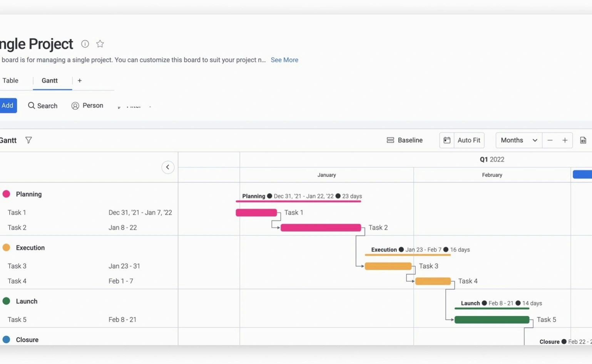Toggle the Baseline view
Image resolution: width=592 pixels, height=364 pixels.
point(405,140)
